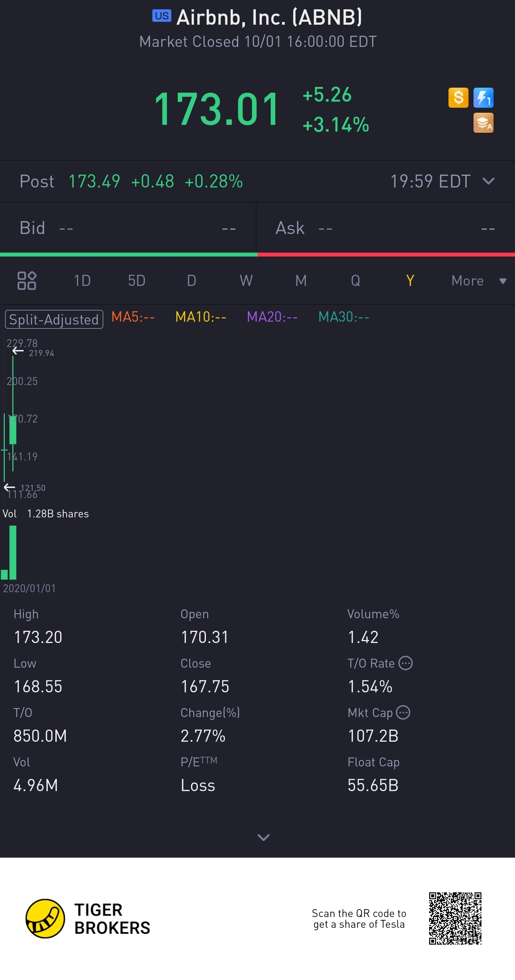Viewport: 515px width, 980px height.
Task: Select the W weekly chart tab
Action: click(246, 281)
